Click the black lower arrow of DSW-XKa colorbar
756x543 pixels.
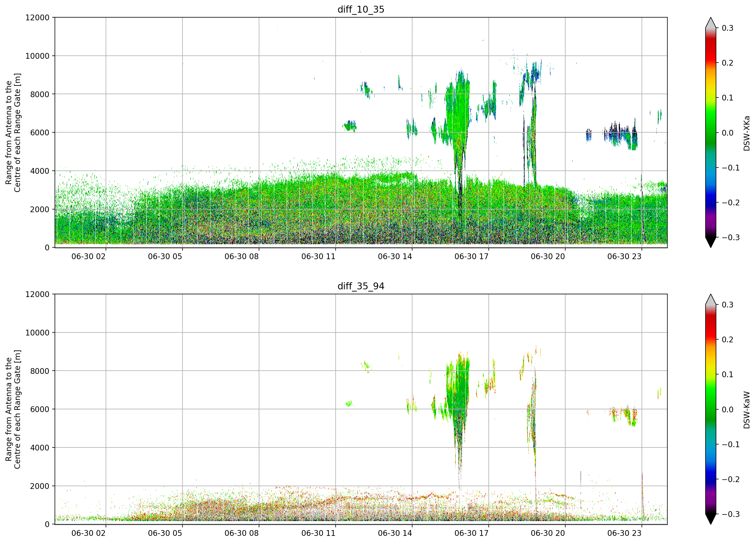point(711,242)
